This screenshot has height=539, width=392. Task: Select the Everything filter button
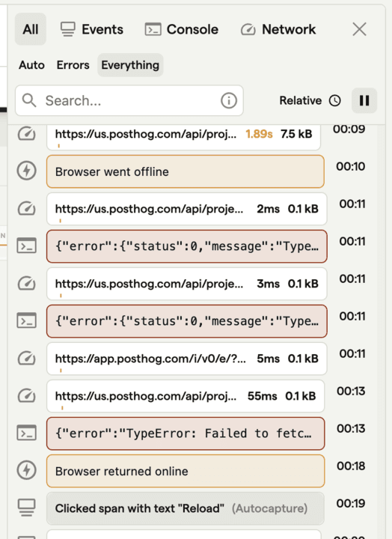tap(130, 65)
